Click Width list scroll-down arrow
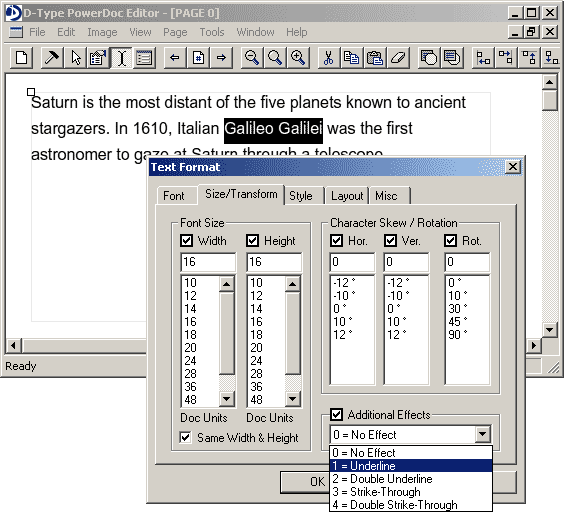This screenshot has width=564, height=514. click(x=227, y=399)
